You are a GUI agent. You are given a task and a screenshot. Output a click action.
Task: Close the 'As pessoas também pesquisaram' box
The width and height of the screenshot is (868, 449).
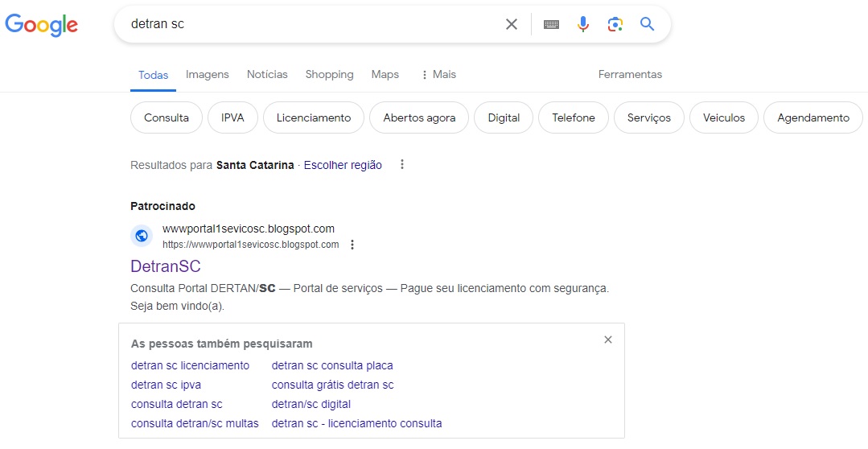coord(608,340)
